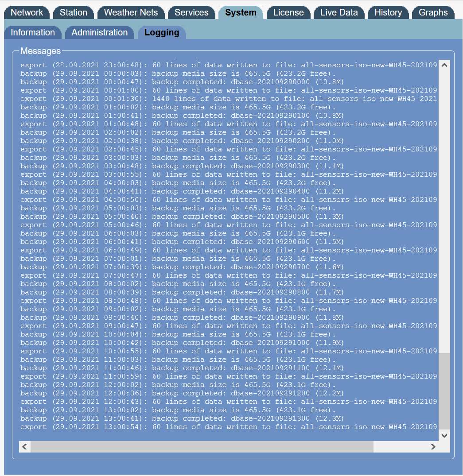Select the System tab

(x=241, y=12)
